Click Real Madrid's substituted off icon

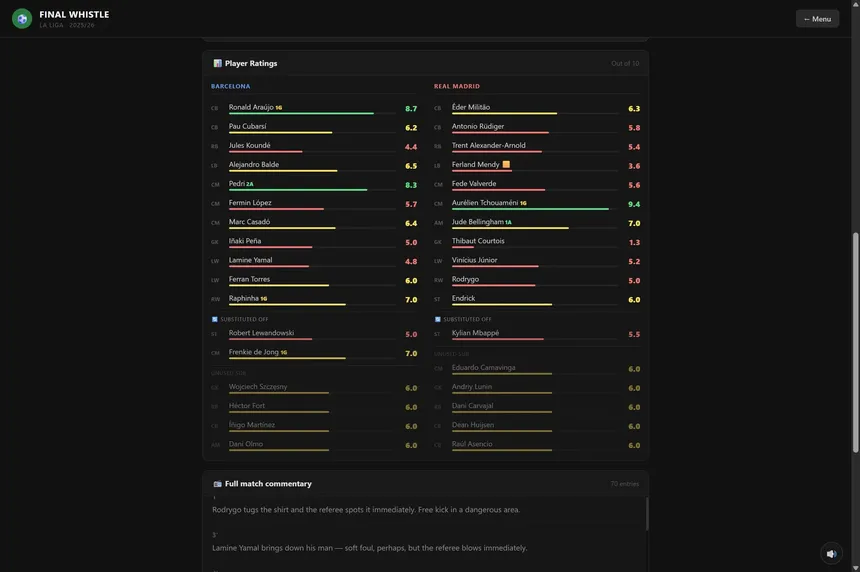pos(437,319)
